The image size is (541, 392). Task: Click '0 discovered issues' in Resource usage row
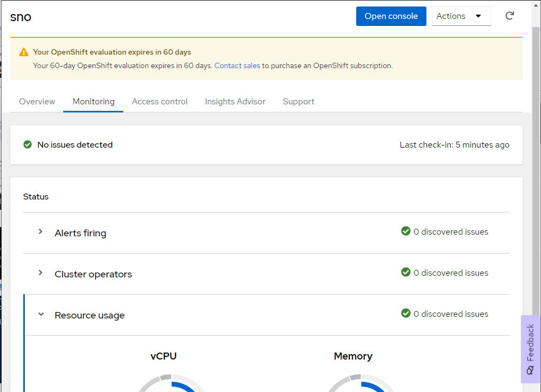[451, 314]
